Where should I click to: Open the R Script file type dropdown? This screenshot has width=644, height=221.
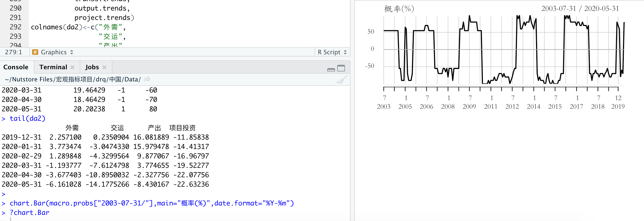[332, 52]
